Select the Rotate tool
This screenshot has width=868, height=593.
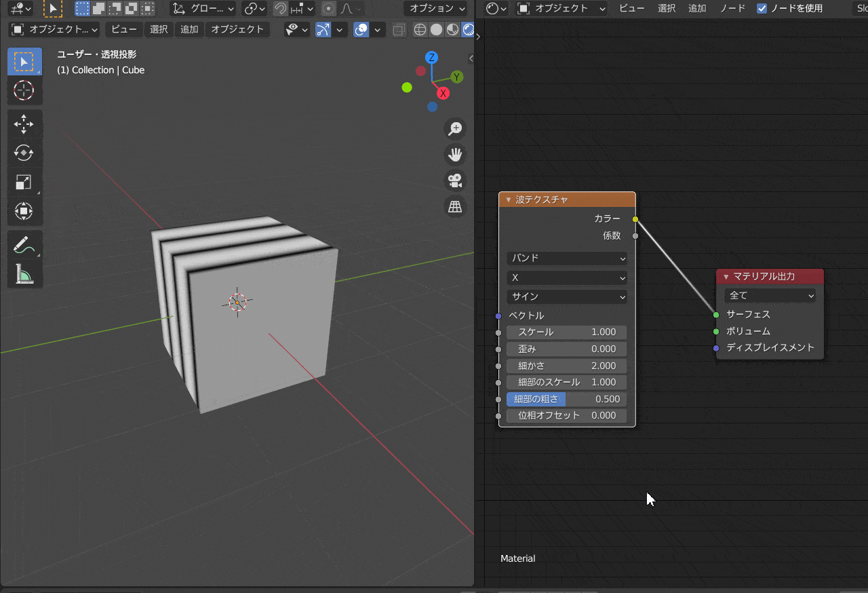[x=24, y=153]
